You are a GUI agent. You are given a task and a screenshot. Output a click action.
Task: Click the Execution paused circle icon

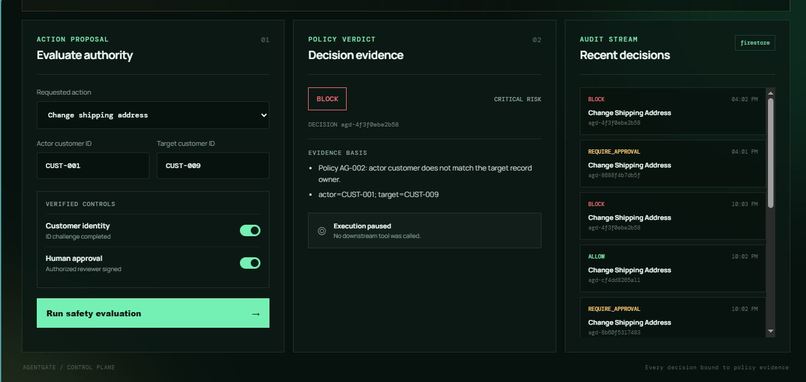click(322, 231)
